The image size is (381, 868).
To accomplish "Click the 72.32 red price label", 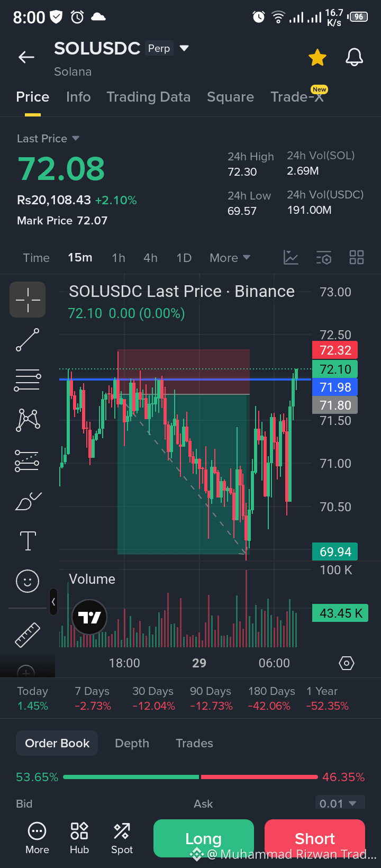I will tap(335, 350).
